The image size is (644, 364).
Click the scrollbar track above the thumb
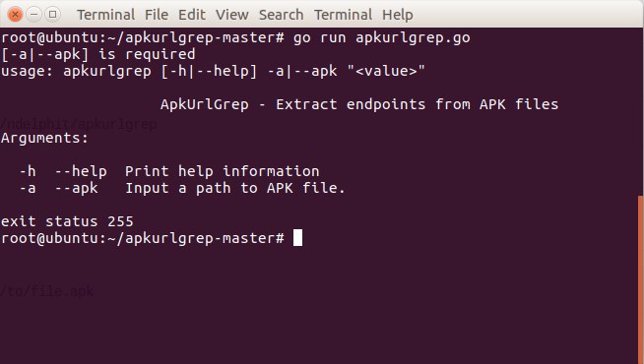[x=641, y=111]
